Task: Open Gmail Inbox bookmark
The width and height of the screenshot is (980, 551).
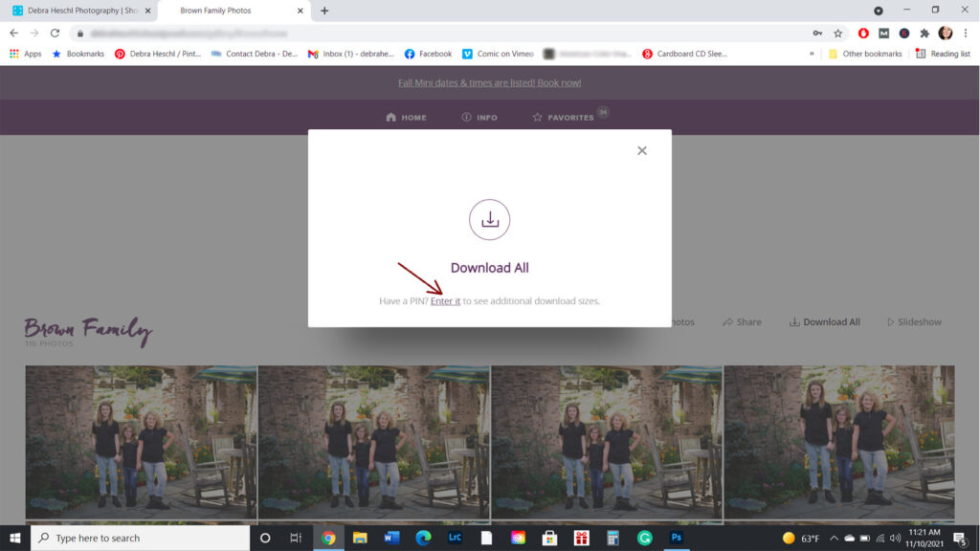Action: pyautogui.click(x=350, y=54)
